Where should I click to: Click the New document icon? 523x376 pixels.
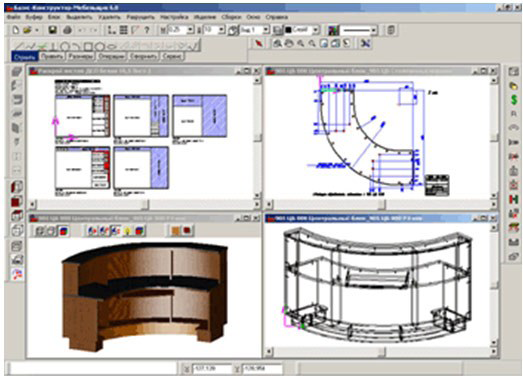pos(15,30)
